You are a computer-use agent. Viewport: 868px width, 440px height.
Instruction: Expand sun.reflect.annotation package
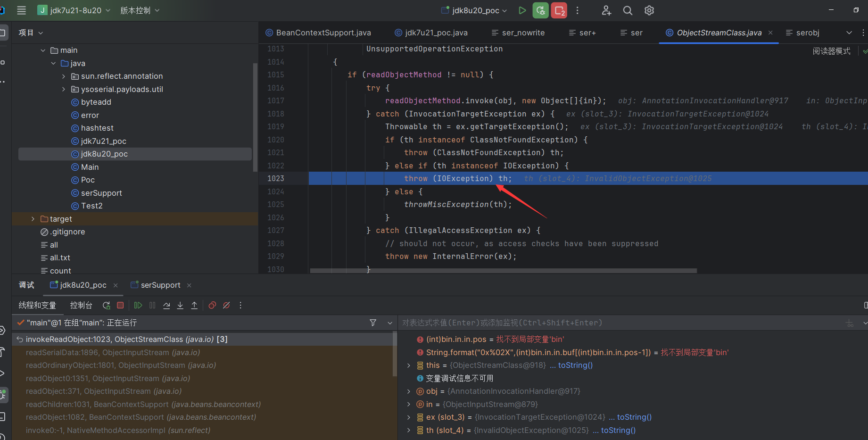click(64, 76)
